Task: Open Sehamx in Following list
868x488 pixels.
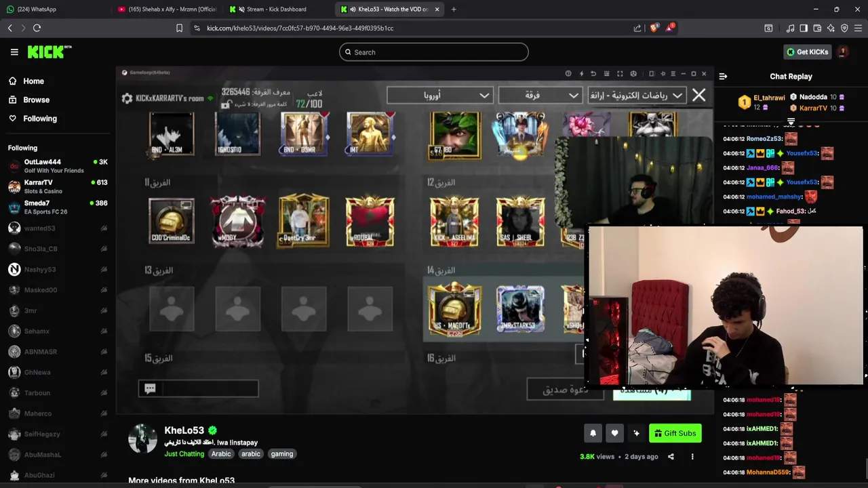Action: (57, 331)
